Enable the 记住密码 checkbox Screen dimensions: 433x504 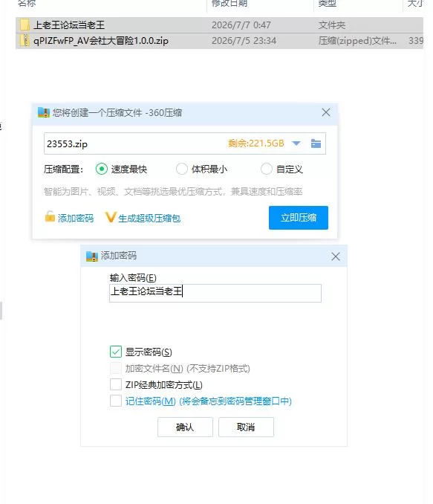[116, 401]
